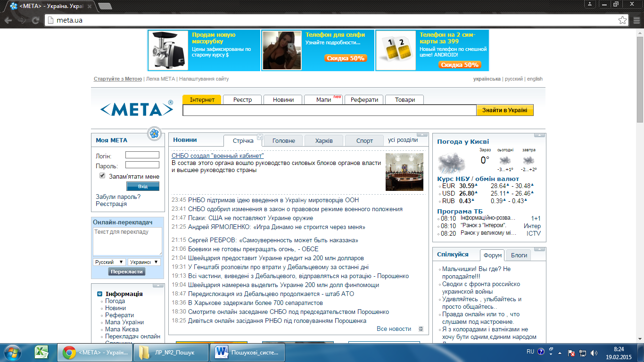
Task: Select the Новини search tab
Action: pos(283,99)
